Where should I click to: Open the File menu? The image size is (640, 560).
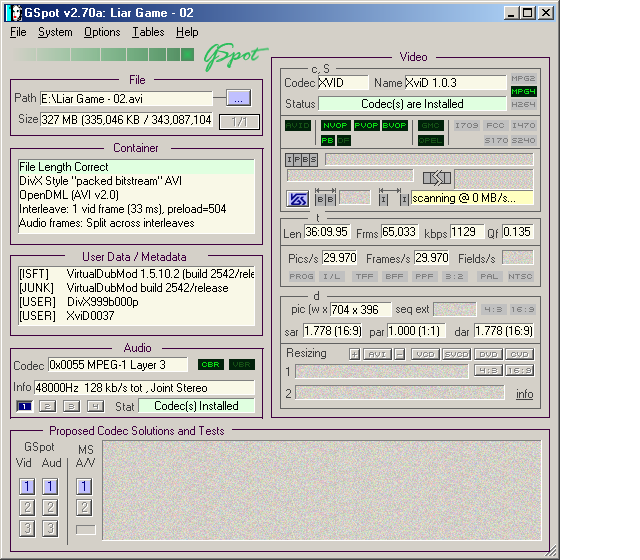pos(18,32)
